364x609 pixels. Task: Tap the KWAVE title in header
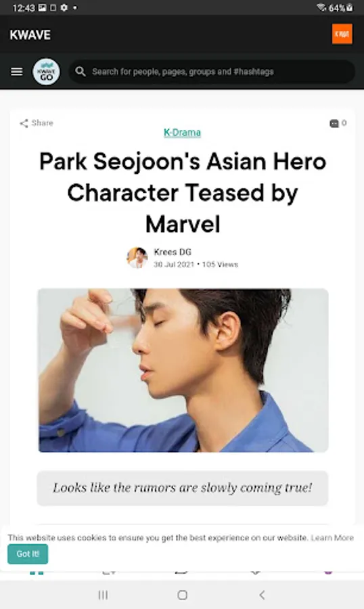(x=30, y=35)
